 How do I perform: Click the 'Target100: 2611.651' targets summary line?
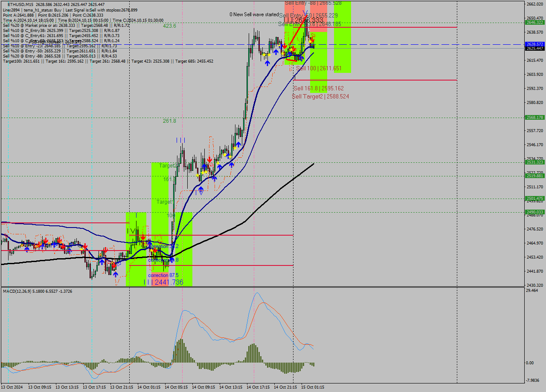click(x=108, y=61)
